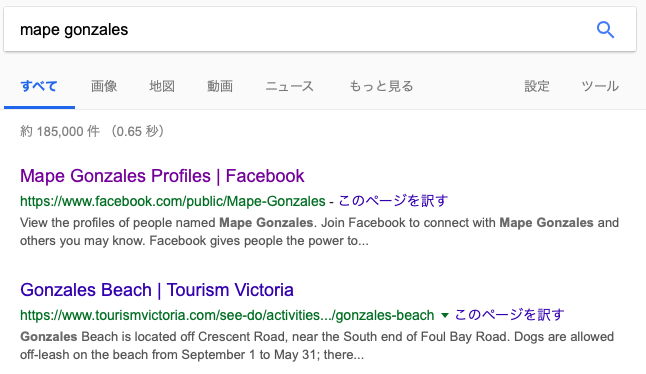The width and height of the screenshot is (646, 374).
Task: Click the facebook.com/public/Mape-Gonzales URL
Action: 173,201
